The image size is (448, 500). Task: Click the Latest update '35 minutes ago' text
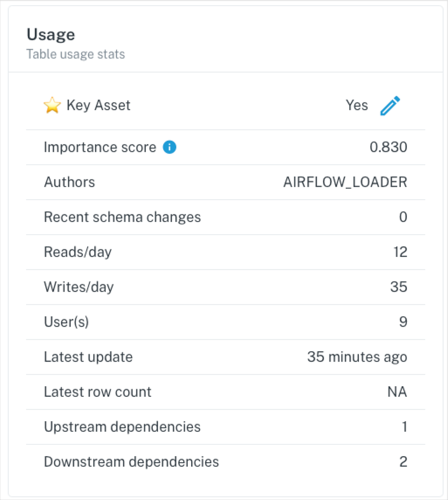pos(357,357)
